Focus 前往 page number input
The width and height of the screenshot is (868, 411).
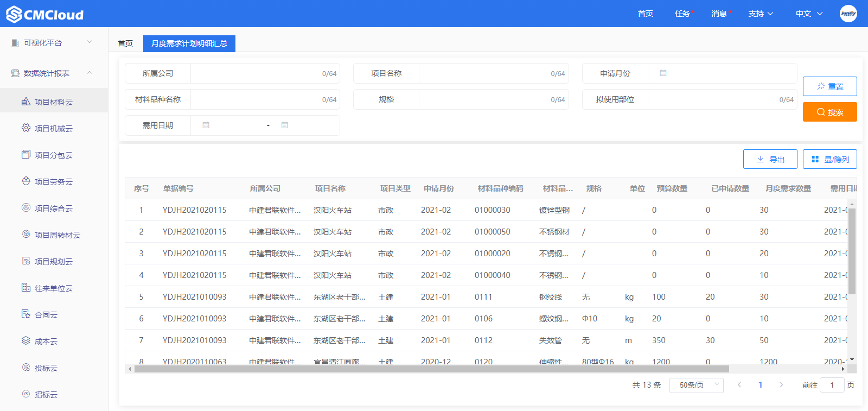coord(832,385)
